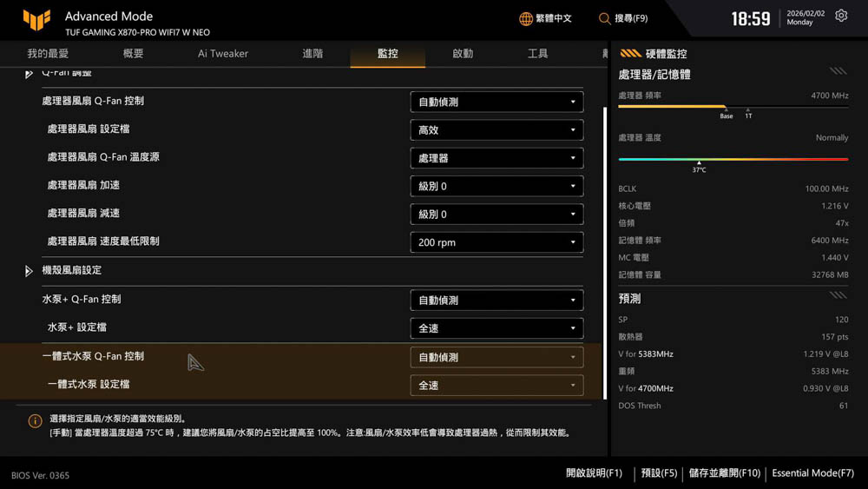The image size is (868, 489).
Task: Open 處理器風扇 Q-Fan 溫度源 dropdown
Action: [496, 158]
